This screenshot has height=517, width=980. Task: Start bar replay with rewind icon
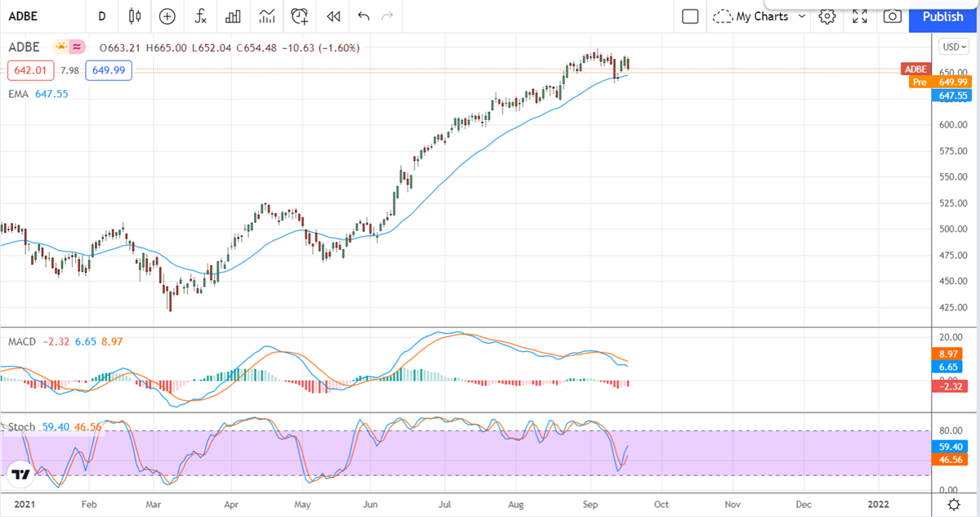click(332, 16)
